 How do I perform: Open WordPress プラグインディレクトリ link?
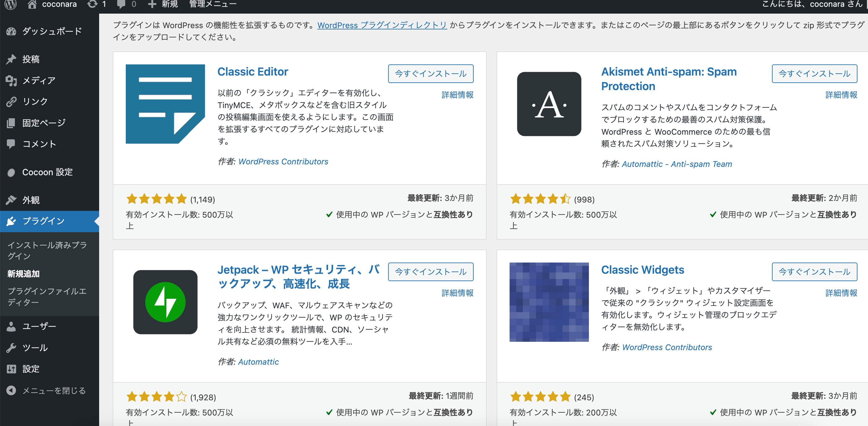click(x=382, y=25)
